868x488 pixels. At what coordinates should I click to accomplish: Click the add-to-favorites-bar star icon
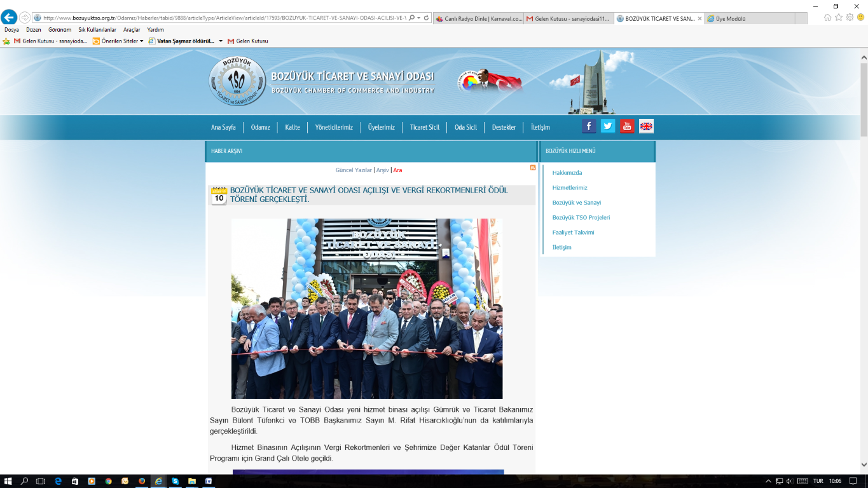pos(6,41)
